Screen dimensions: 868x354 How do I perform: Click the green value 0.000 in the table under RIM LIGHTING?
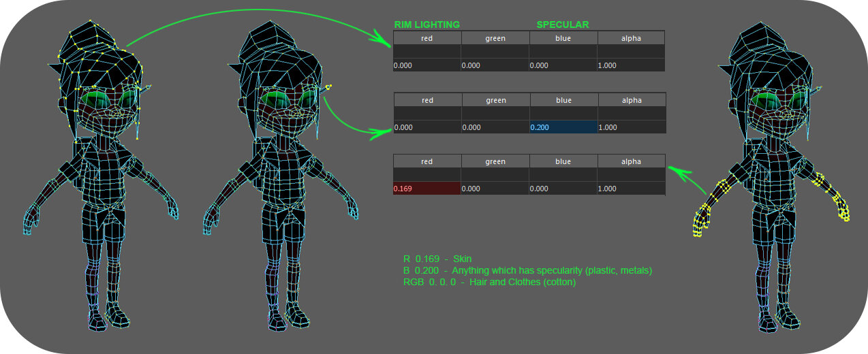tap(495, 65)
